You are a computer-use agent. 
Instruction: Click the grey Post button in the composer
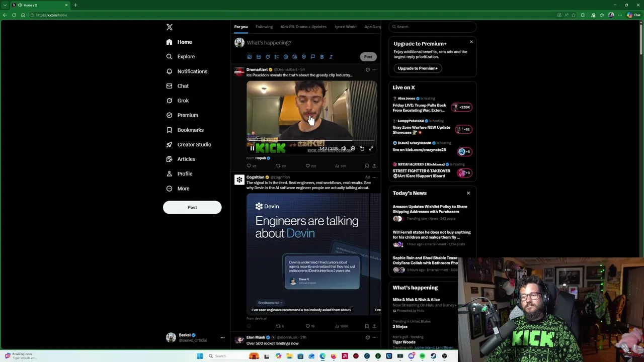(x=368, y=57)
